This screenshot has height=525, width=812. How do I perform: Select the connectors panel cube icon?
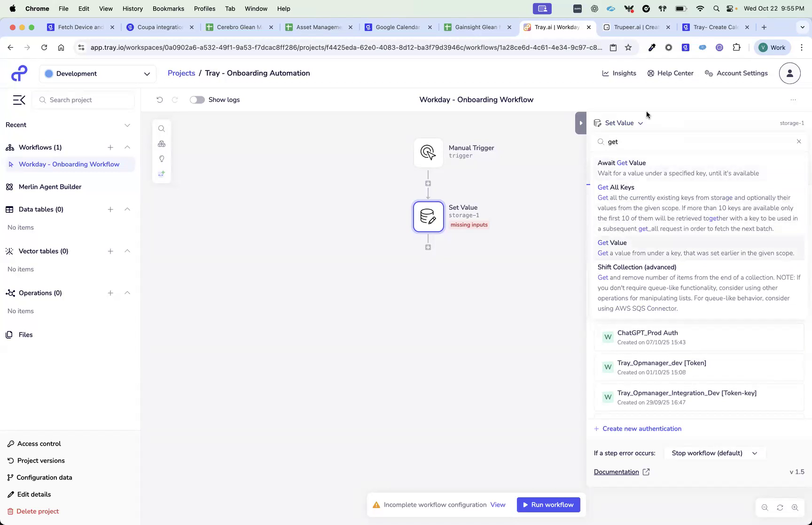tap(162, 144)
